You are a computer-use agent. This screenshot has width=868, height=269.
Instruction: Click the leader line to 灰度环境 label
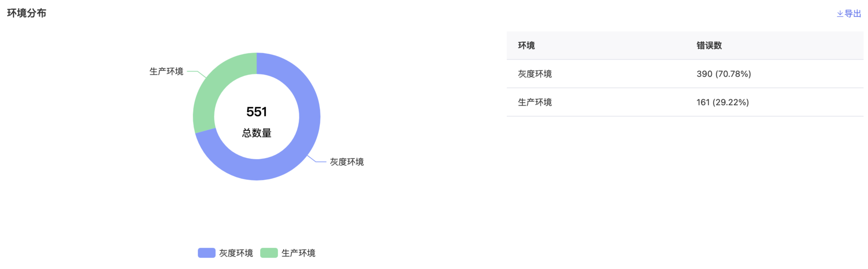click(x=316, y=159)
